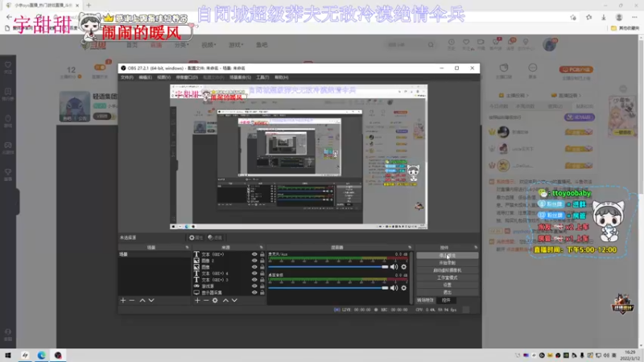Open Windows Start menu

[x=8, y=355]
